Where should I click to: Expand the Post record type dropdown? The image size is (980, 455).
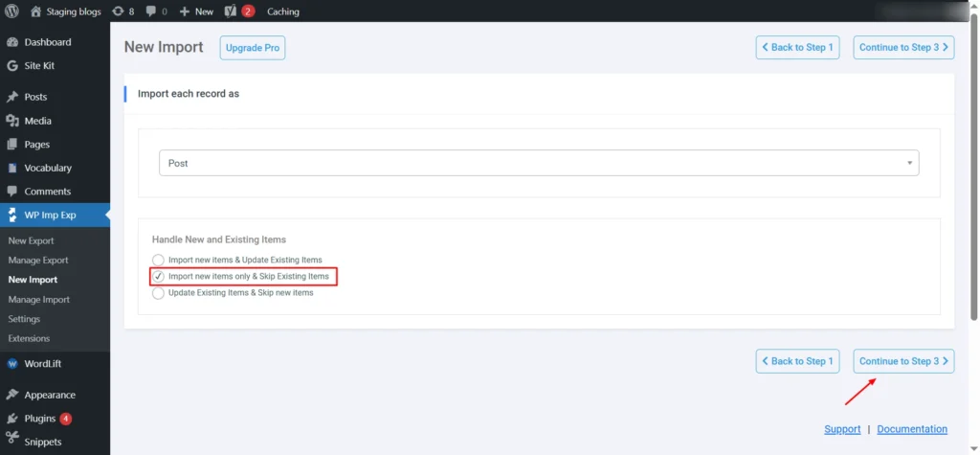538,163
